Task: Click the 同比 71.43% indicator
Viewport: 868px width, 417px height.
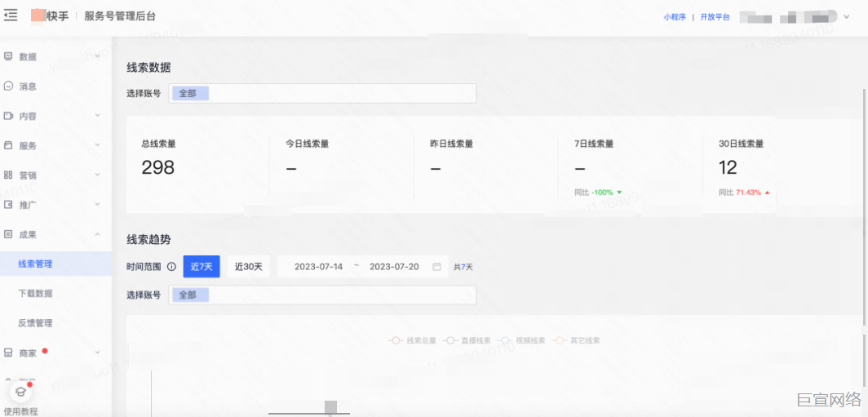Action: [744, 192]
